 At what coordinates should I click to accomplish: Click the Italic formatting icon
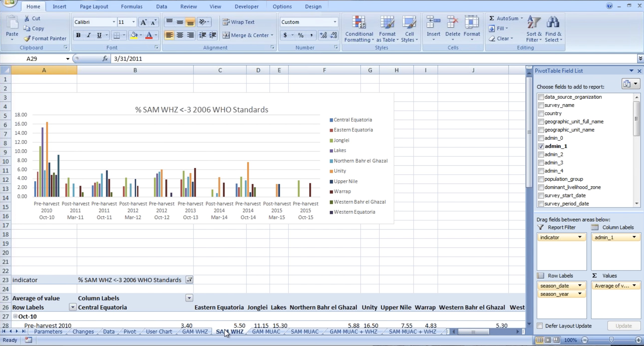(x=89, y=35)
